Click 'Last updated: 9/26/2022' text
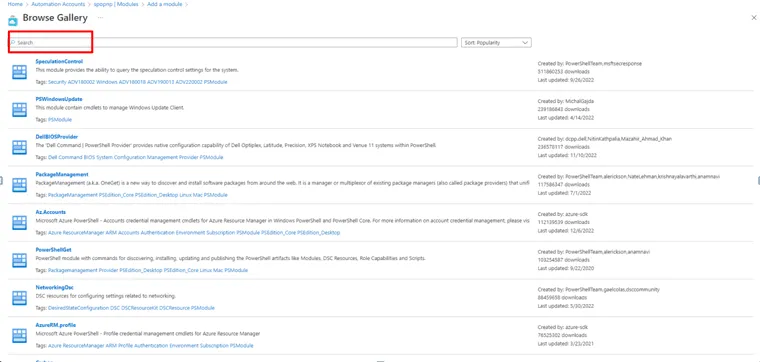The width and height of the screenshot is (760, 362). pos(566,80)
